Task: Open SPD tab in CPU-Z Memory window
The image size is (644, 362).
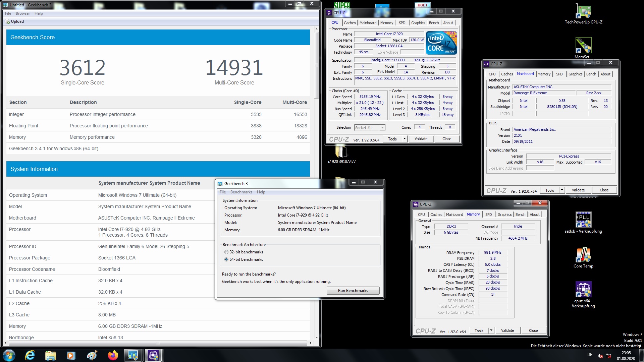Action: pyautogui.click(x=488, y=215)
